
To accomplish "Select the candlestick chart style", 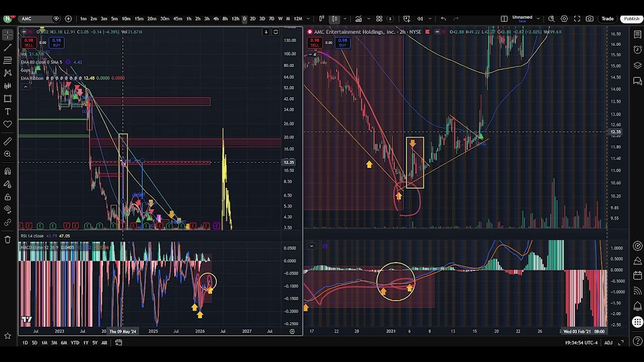I will tap(334, 19).
